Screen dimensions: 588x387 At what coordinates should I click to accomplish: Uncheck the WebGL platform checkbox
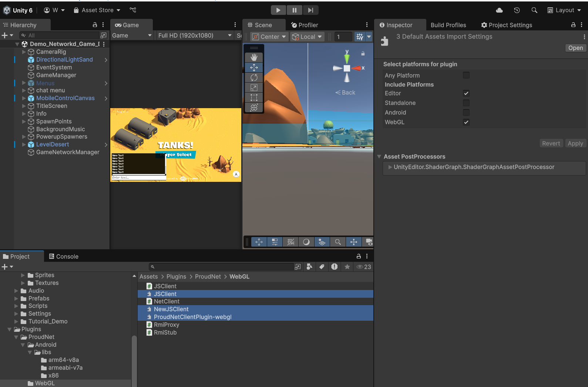(466, 122)
